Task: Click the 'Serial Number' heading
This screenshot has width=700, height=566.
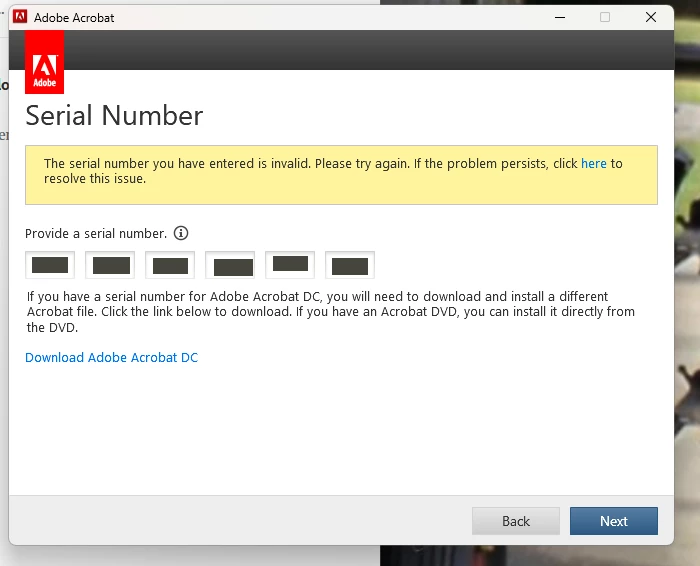Action: (x=114, y=116)
